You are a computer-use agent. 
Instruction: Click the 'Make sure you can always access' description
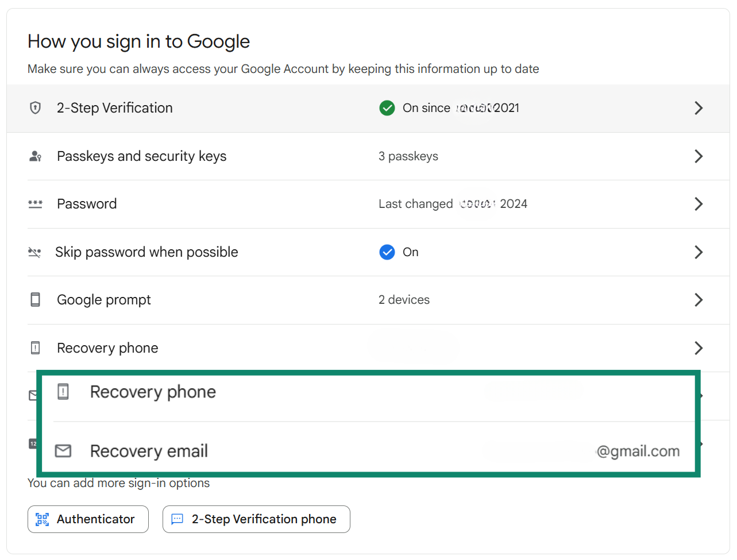(283, 69)
